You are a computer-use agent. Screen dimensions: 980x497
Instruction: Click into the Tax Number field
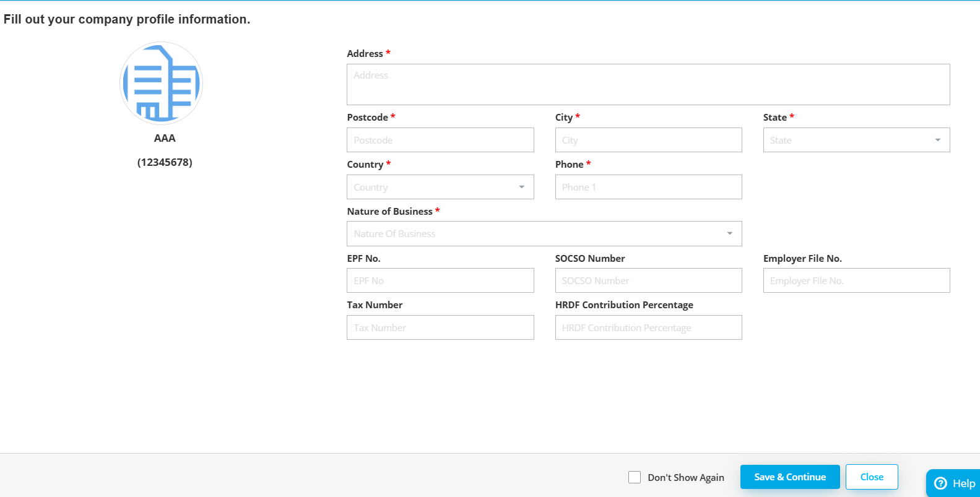(440, 327)
